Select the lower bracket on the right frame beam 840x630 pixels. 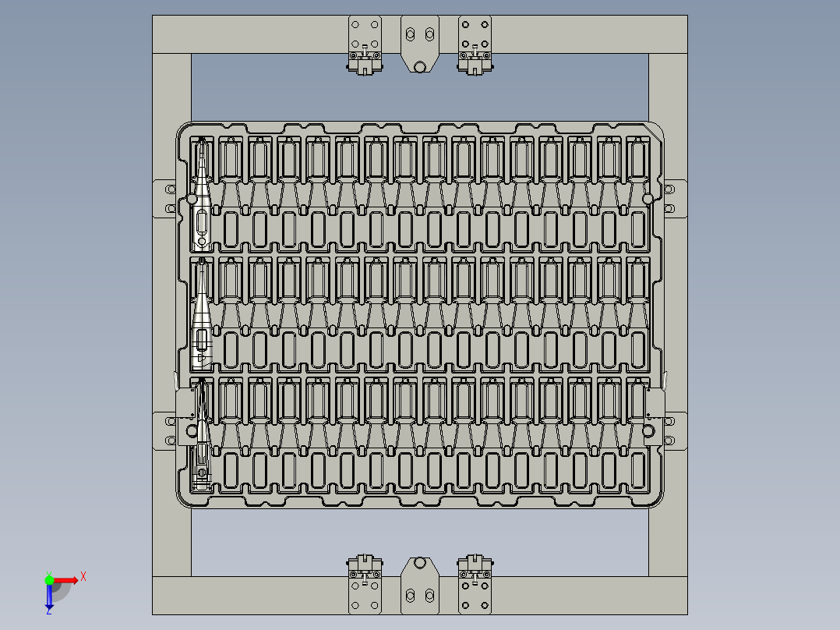(x=676, y=431)
